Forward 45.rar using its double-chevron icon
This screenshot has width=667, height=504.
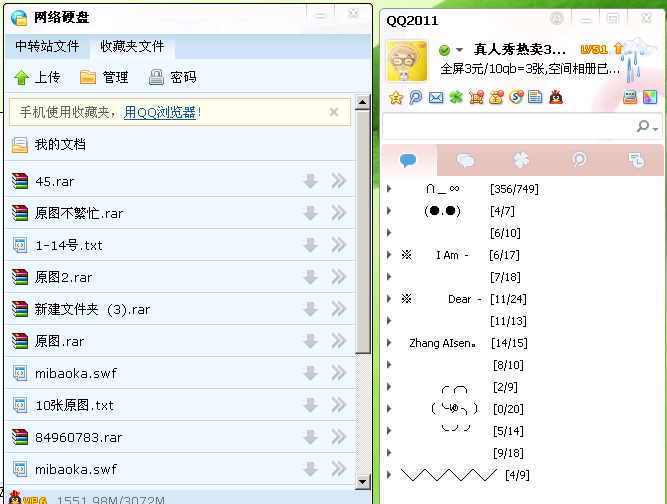pyautogui.click(x=339, y=181)
